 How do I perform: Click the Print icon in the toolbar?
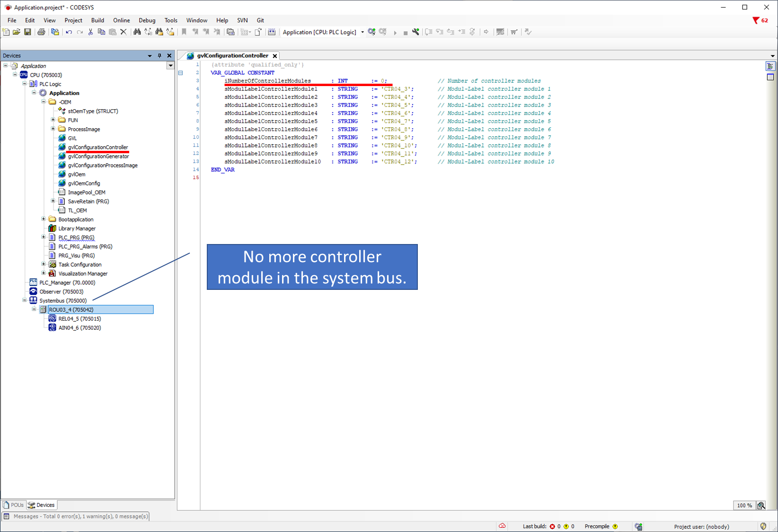[41, 32]
